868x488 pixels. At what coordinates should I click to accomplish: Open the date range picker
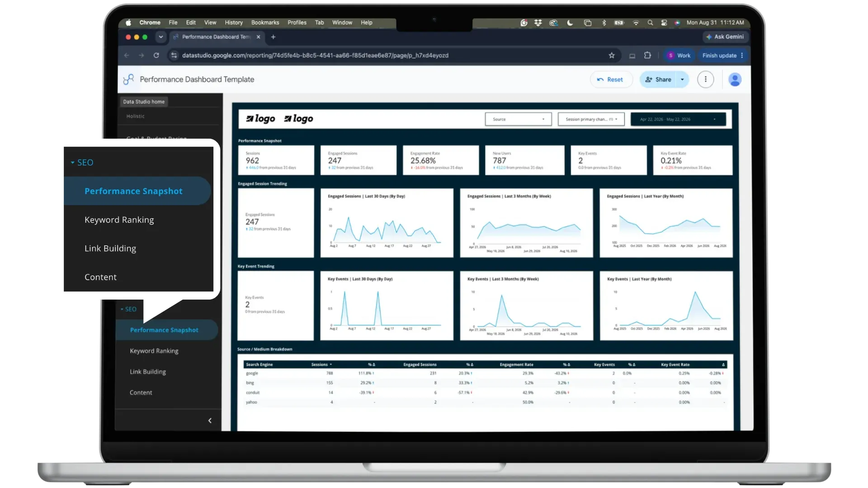(678, 119)
